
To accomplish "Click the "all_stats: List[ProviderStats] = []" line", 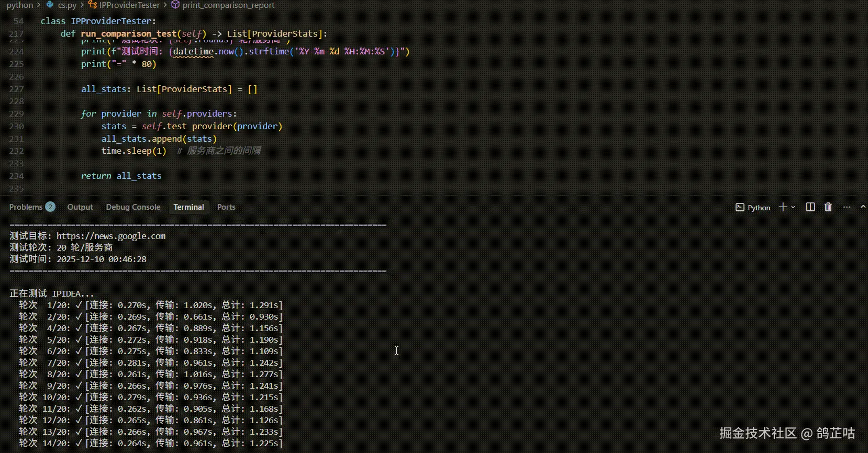I will (169, 89).
